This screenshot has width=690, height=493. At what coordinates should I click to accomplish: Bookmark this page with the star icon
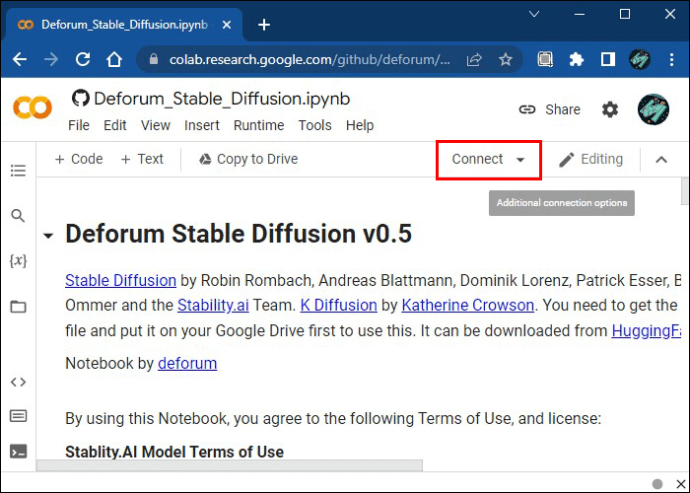(x=506, y=59)
